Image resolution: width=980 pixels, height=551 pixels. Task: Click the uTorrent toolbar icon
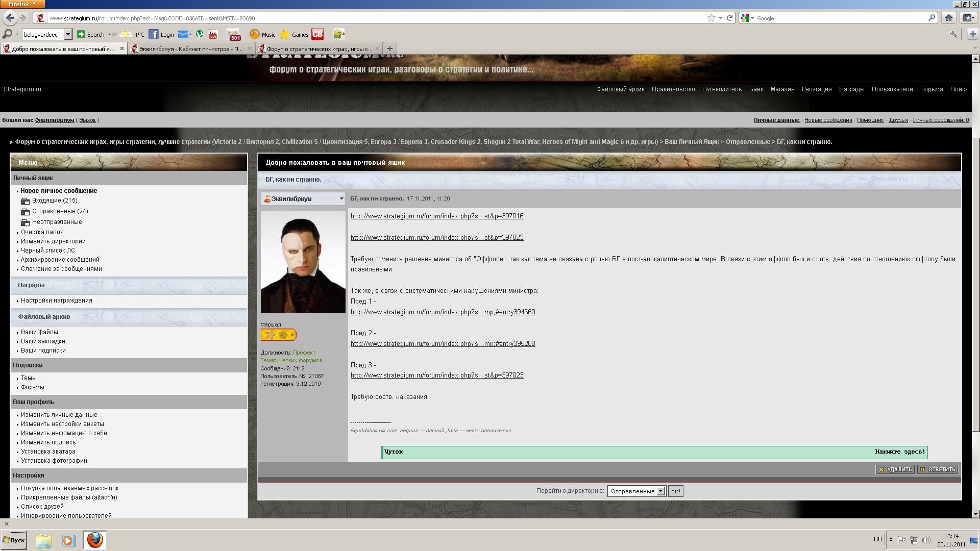tap(200, 34)
